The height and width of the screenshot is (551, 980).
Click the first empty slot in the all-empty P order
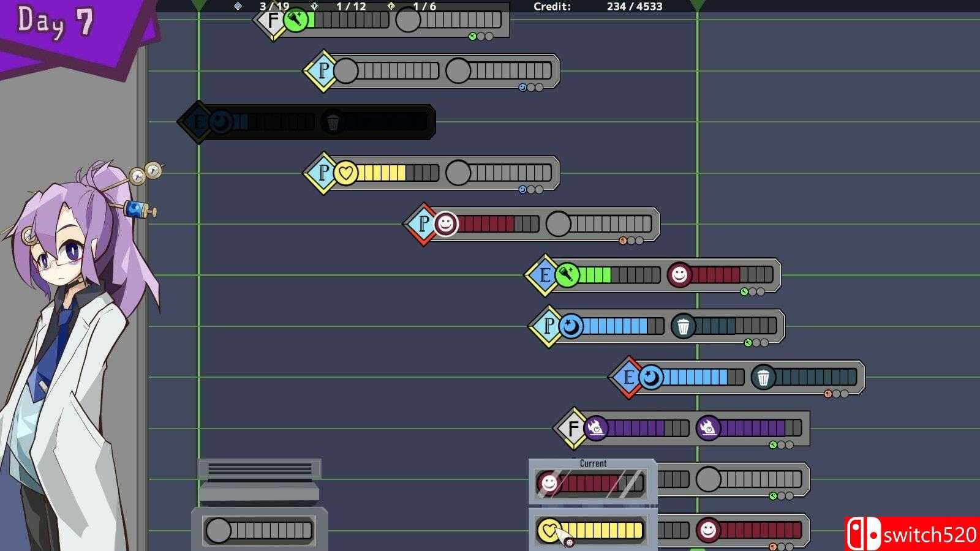[345, 71]
